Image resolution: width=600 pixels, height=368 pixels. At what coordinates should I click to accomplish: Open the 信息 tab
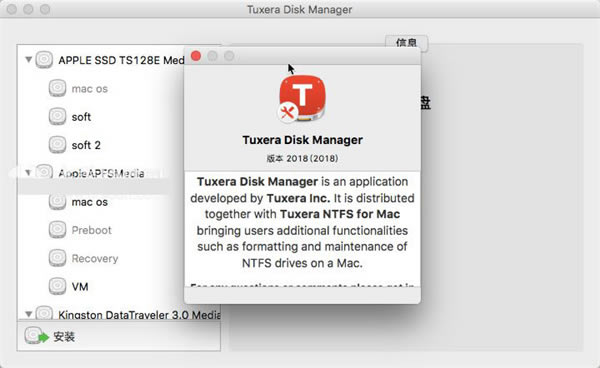click(x=406, y=42)
